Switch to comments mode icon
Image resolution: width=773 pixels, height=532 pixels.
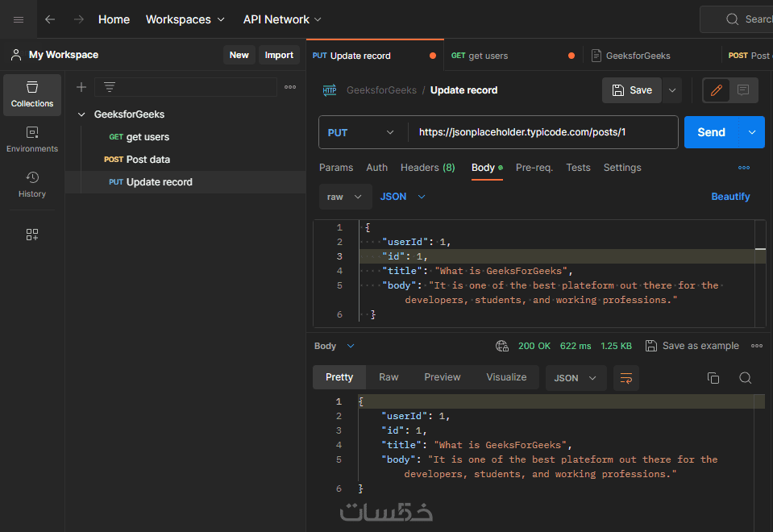click(743, 90)
